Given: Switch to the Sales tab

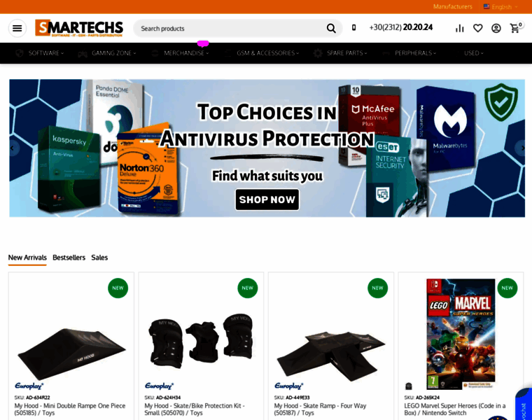Looking at the screenshot, I should 99,258.
